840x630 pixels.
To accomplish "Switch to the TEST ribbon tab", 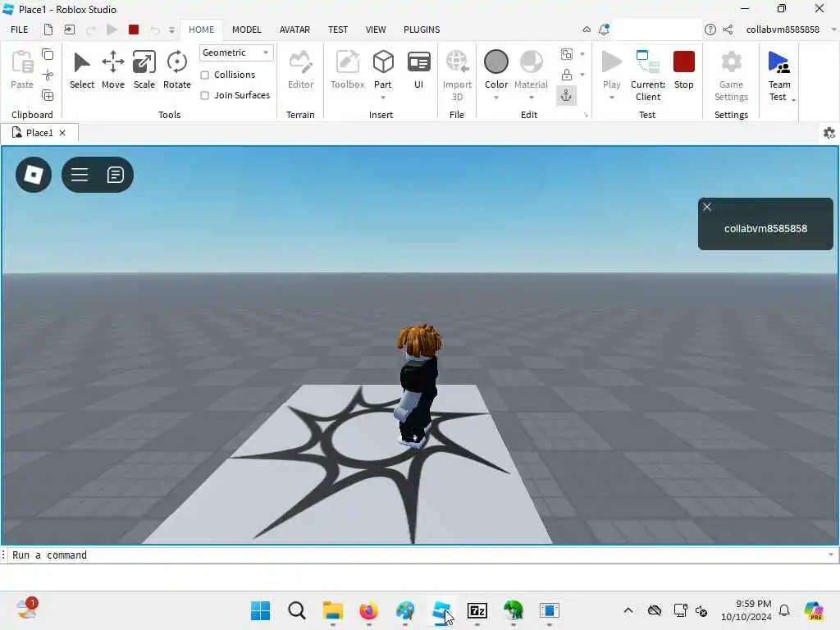I will (338, 30).
